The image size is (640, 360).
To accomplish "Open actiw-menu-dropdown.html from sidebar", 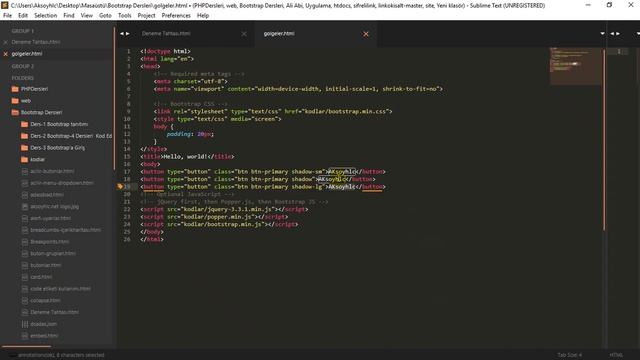I will pyautogui.click(x=62, y=183).
